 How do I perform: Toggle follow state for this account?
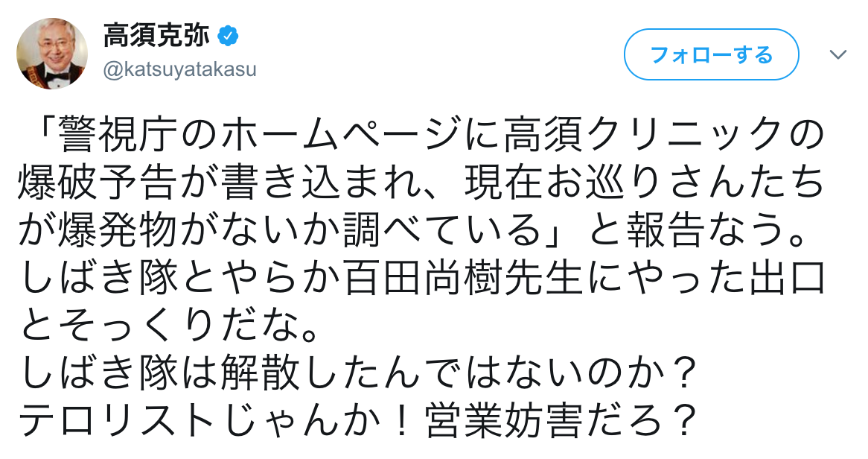[710, 54]
